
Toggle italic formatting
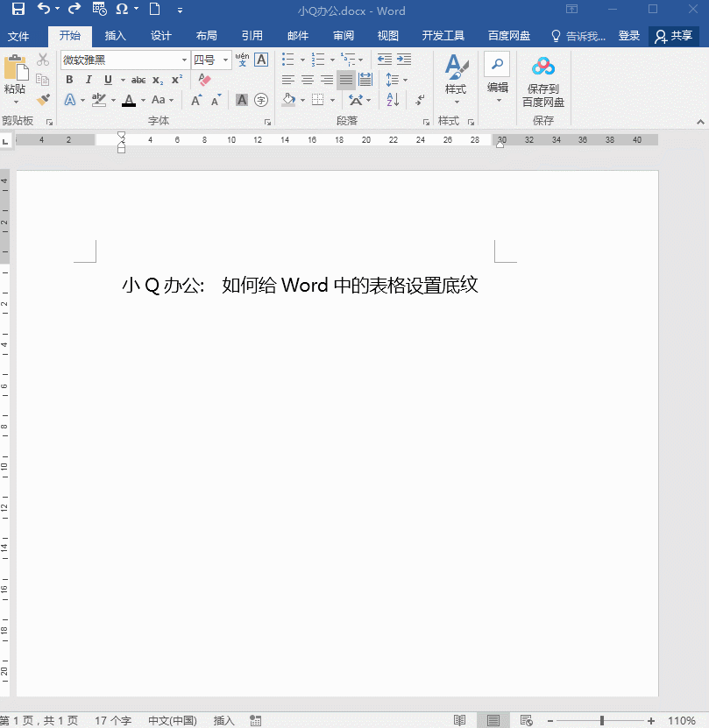89,80
